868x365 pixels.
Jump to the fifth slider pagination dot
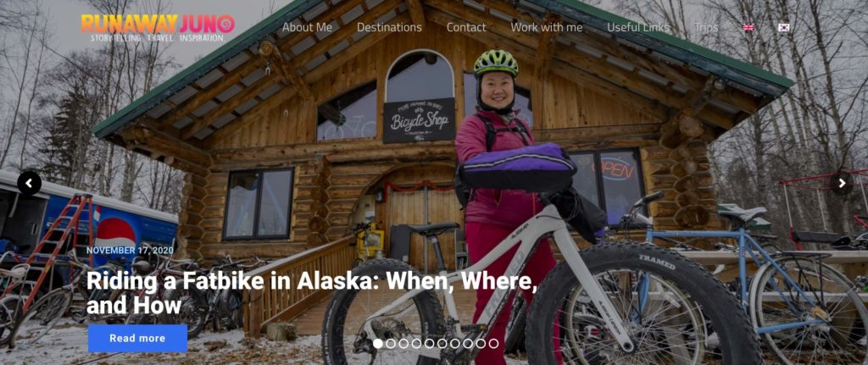click(x=430, y=344)
